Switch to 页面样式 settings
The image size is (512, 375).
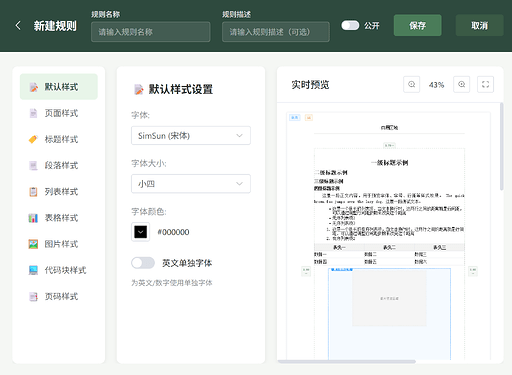tap(59, 113)
